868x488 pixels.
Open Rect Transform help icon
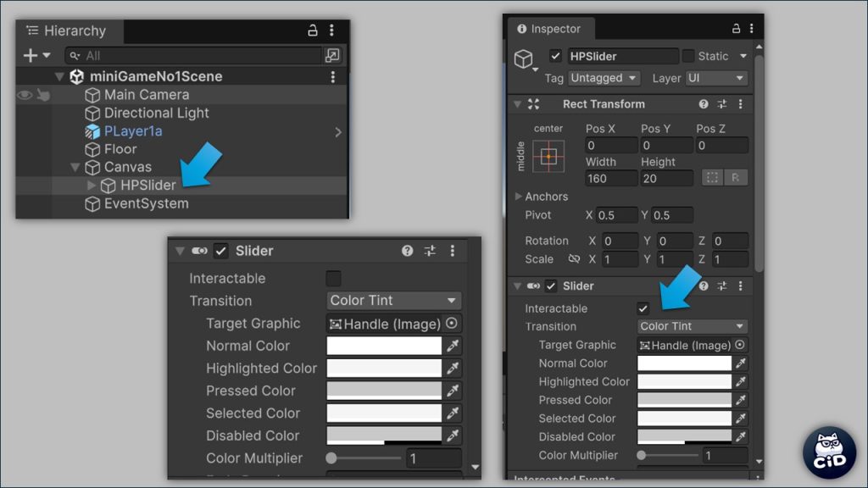click(704, 104)
